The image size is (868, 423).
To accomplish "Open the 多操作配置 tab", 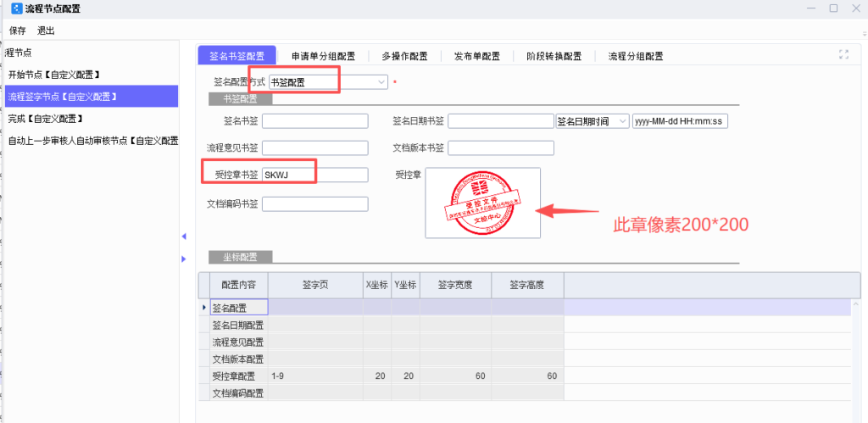I will pos(404,56).
